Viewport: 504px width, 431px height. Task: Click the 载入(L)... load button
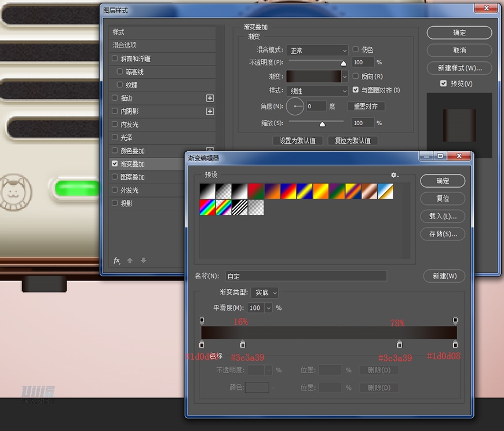[443, 216]
